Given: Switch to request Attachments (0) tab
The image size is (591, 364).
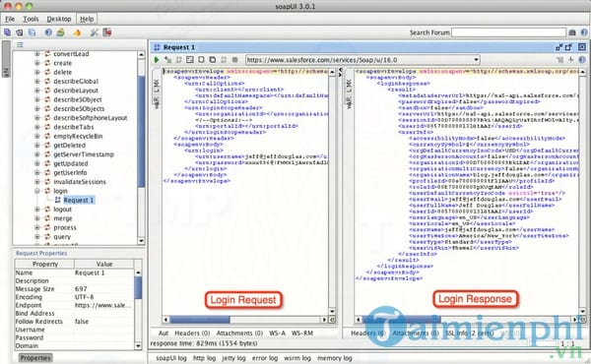Looking at the screenshot, I should [x=239, y=334].
